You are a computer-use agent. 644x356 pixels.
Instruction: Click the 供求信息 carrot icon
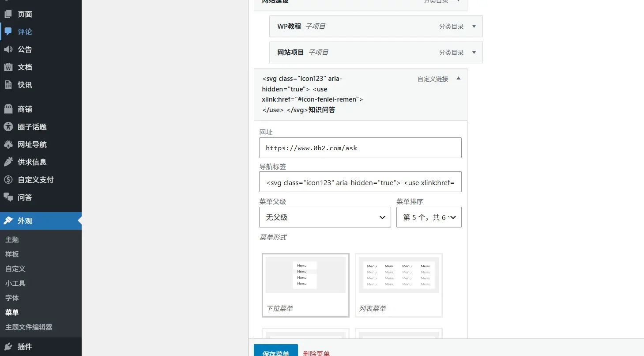tap(8, 162)
